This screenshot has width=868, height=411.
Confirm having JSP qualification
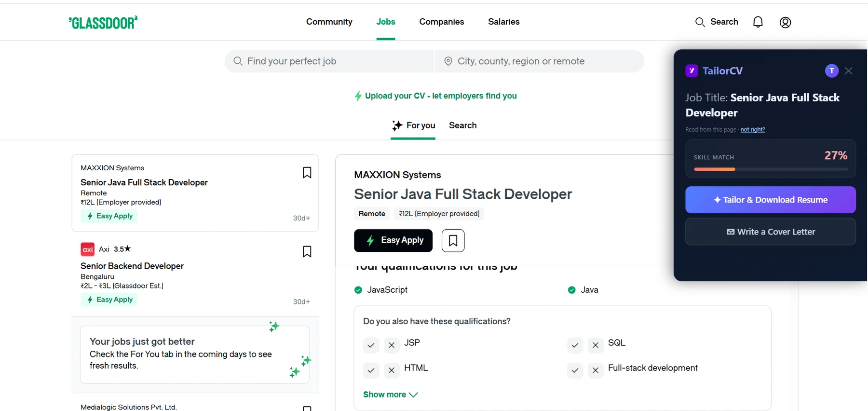click(x=371, y=345)
